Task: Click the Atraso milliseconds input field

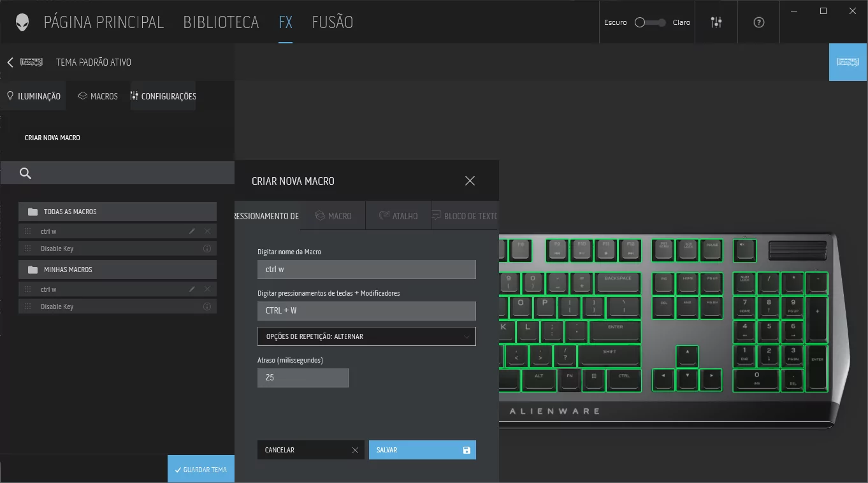Action: [303, 378]
